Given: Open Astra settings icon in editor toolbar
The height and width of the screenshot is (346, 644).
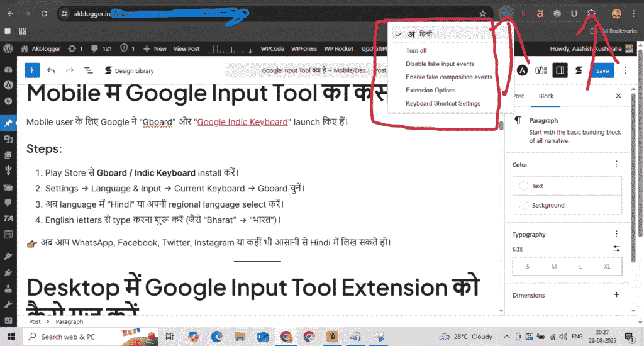Looking at the screenshot, I should coord(522,70).
